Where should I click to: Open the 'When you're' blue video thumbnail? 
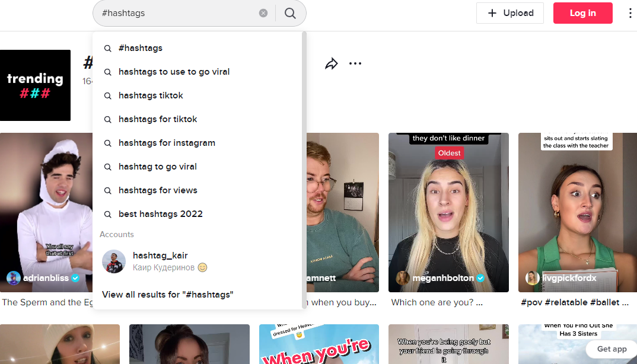pos(319,344)
